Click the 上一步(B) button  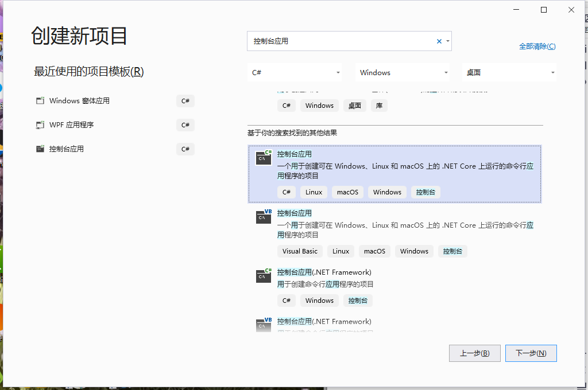475,353
